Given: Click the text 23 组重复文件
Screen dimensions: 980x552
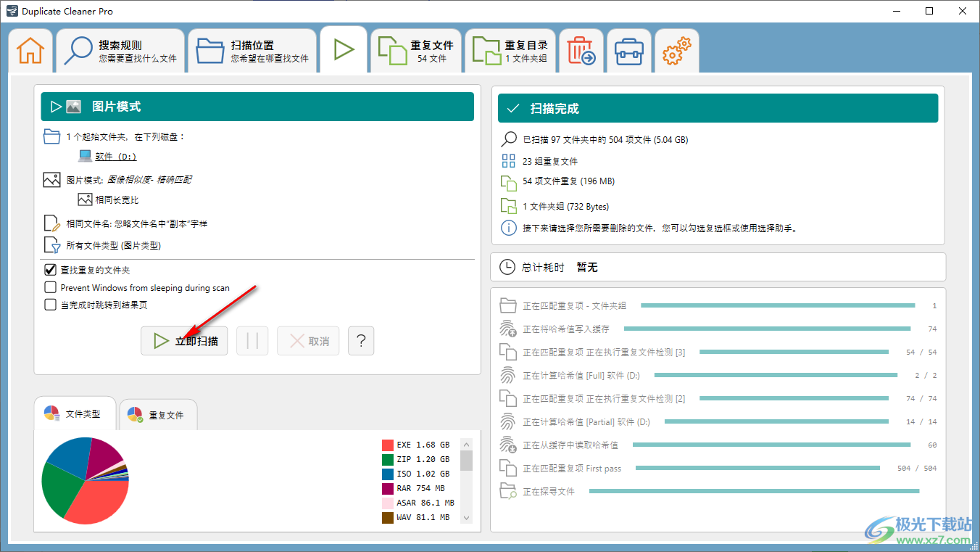Looking at the screenshot, I should (x=550, y=161).
